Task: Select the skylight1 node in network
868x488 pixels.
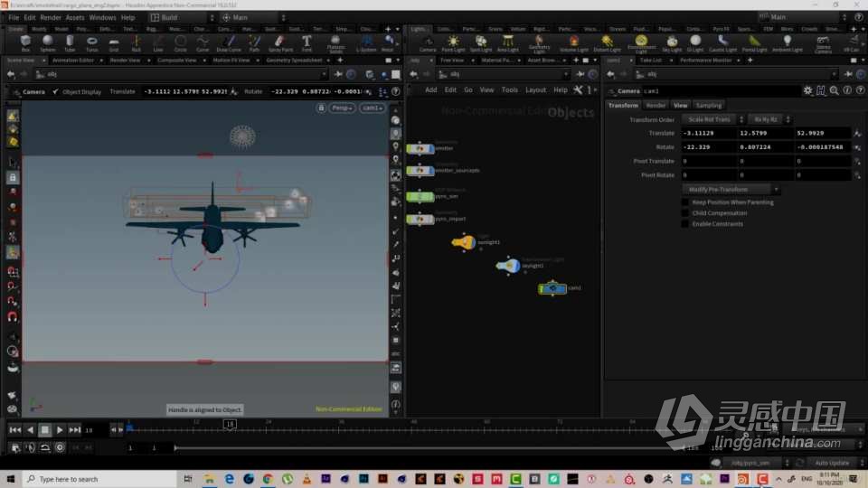Action: (508, 266)
